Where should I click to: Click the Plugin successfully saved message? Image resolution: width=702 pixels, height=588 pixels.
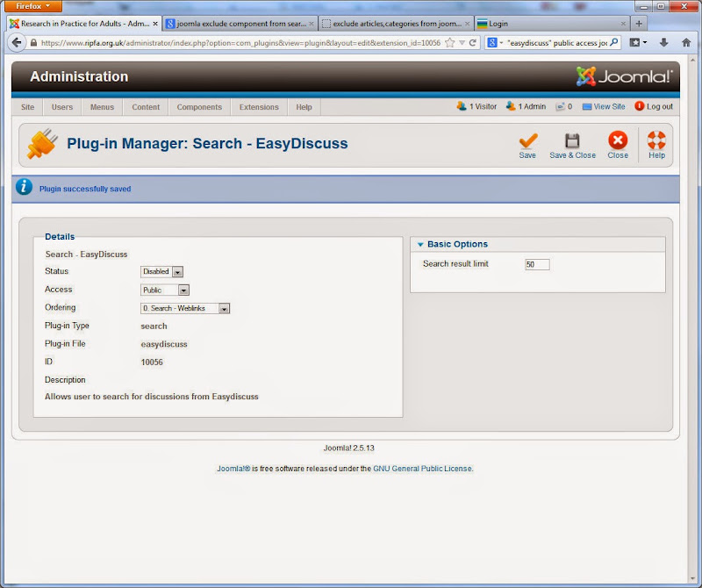[85, 189]
